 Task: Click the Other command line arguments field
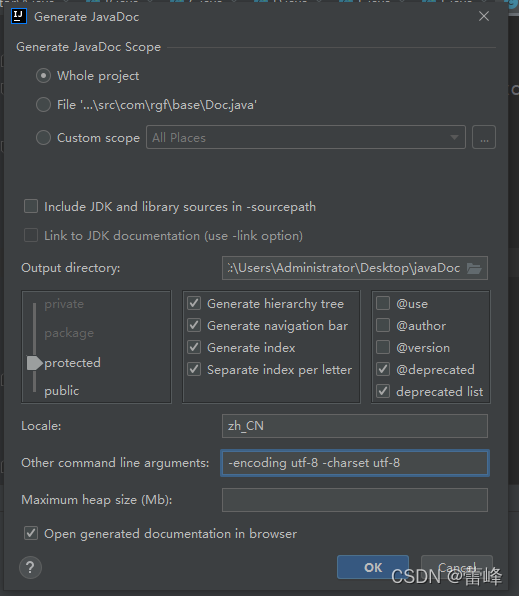[x=354, y=463]
